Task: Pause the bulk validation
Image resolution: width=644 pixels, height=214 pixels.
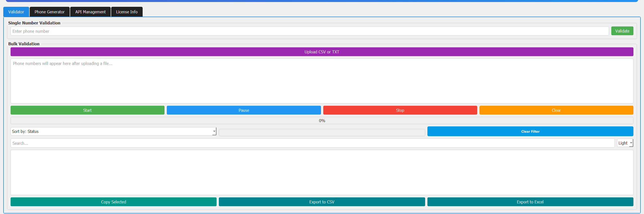Action: [x=244, y=110]
